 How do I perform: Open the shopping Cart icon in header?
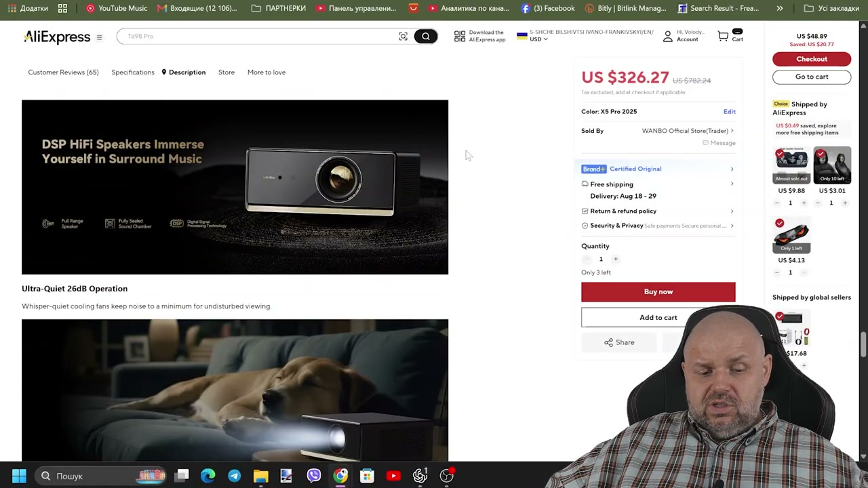coord(724,36)
